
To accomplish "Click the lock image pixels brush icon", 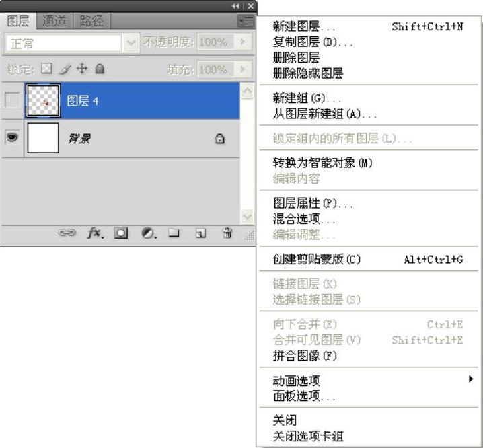I will point(65,69).
